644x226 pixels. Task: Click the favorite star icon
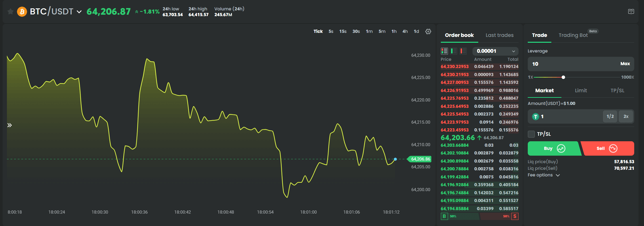[10, 12]
